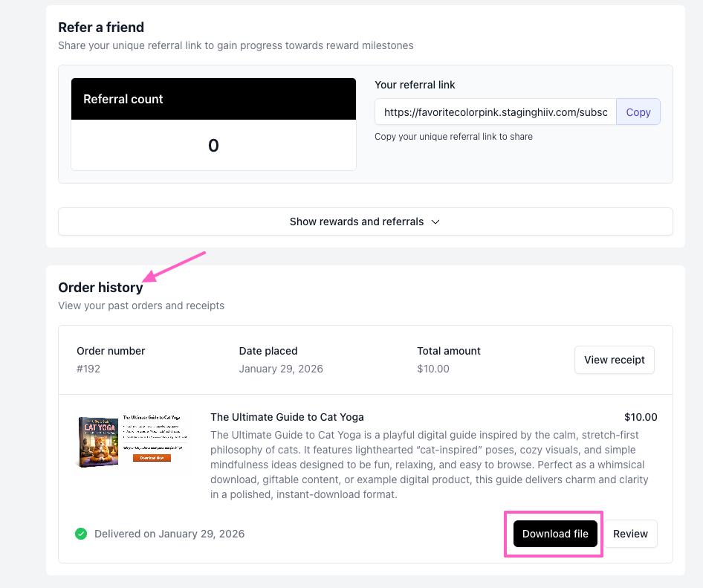Select The Ultimate Guide to Cat Yoga title

coord(287,417)
